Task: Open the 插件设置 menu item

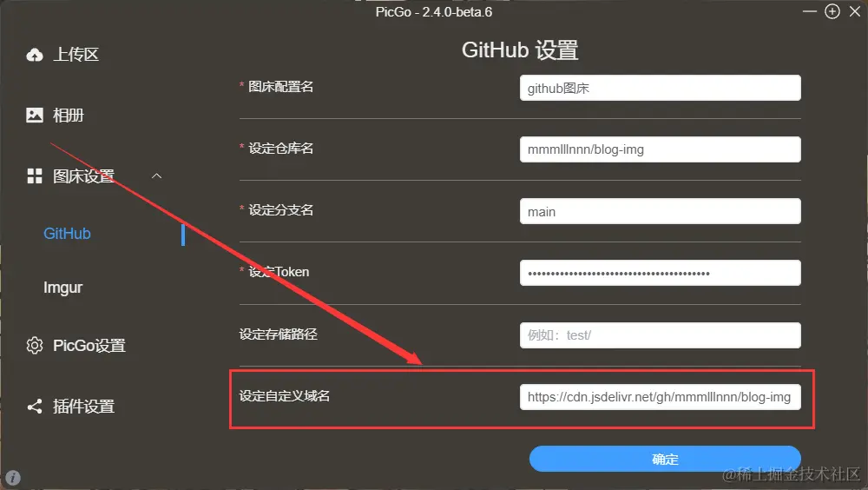Action: click(83, 407)
